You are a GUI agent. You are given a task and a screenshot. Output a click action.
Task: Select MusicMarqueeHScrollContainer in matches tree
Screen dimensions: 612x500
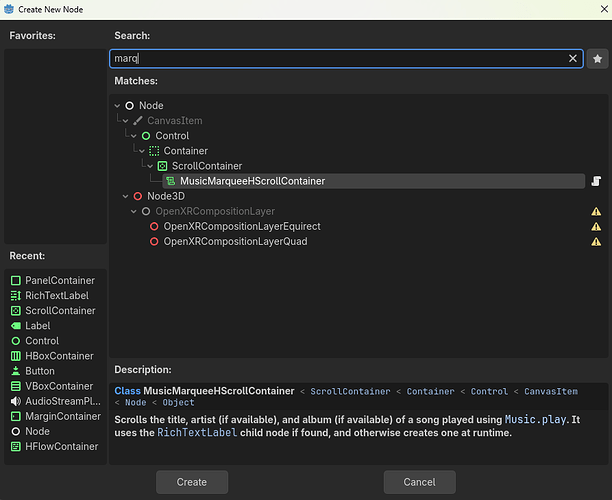pyautogui.click(x=251, y=181)
